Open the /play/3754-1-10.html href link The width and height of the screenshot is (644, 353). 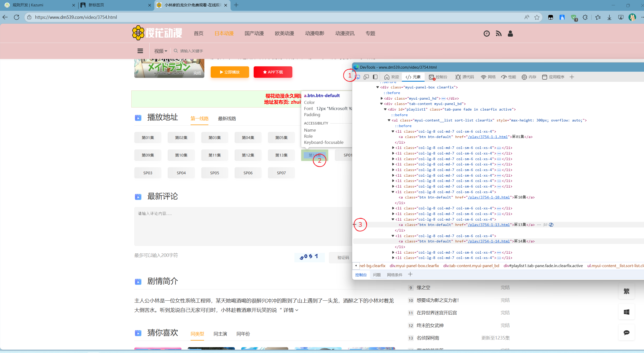click(489, 197)
